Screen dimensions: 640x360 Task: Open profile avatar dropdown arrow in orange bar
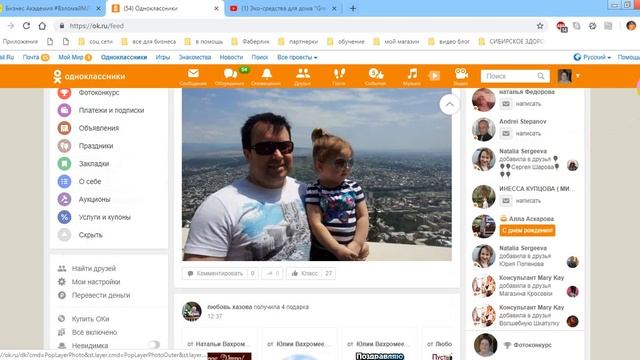(x=578, y=76)
